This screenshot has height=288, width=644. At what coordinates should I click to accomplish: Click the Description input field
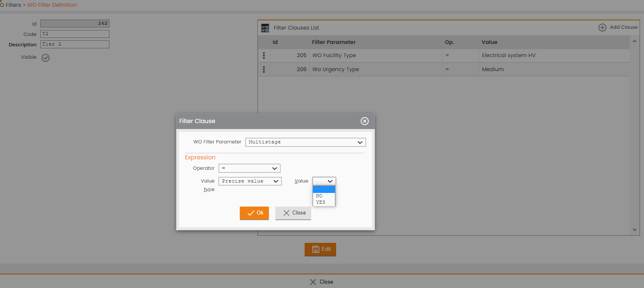75,44
